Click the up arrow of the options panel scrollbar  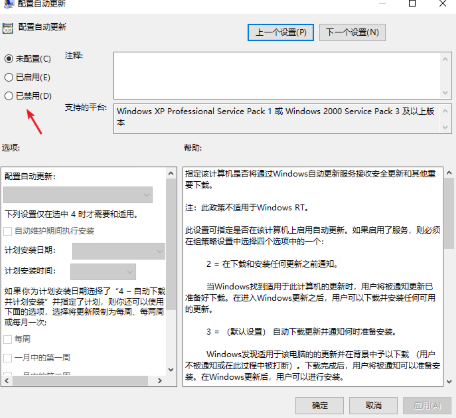click(171, 173)
